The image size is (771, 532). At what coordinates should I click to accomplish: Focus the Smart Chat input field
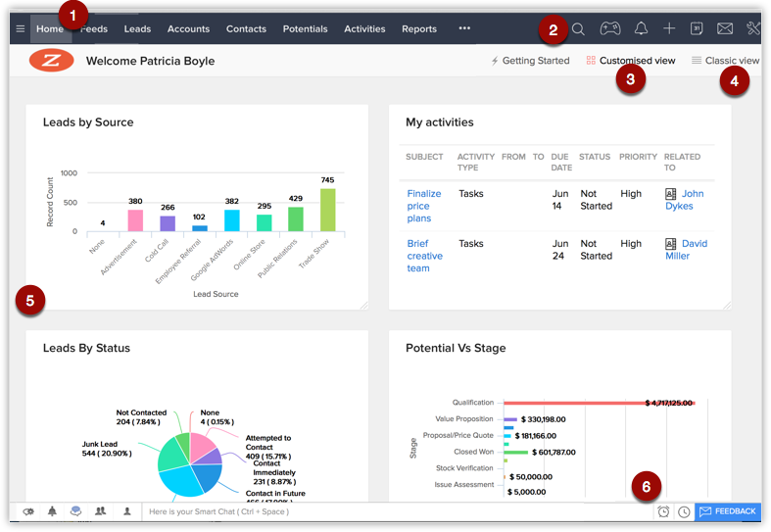click(x=392, y=511)
